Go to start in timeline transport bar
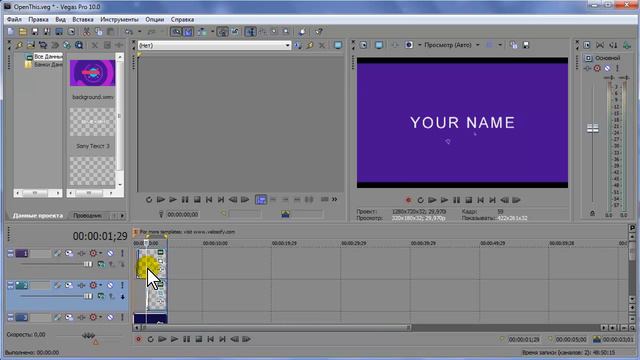Viewport: 640px width, 360px height. (211, 339)
